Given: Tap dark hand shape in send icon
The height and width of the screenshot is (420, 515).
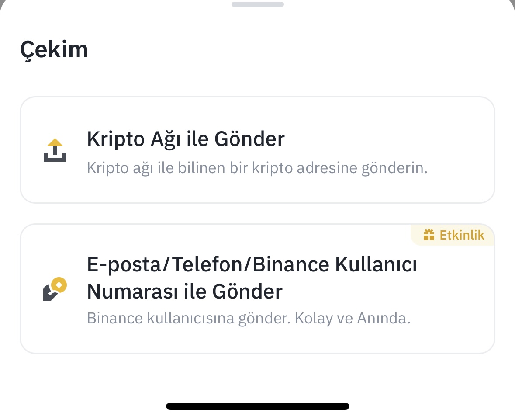Looking at the screenshot, I should pos(50,293).
